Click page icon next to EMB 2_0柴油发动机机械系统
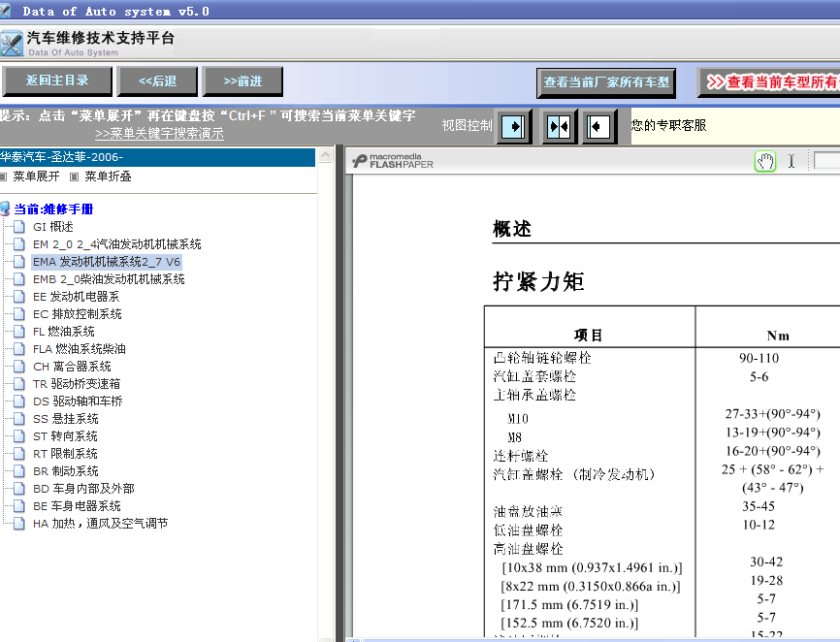This screenshot has width=840, height=642. (18, 279)
